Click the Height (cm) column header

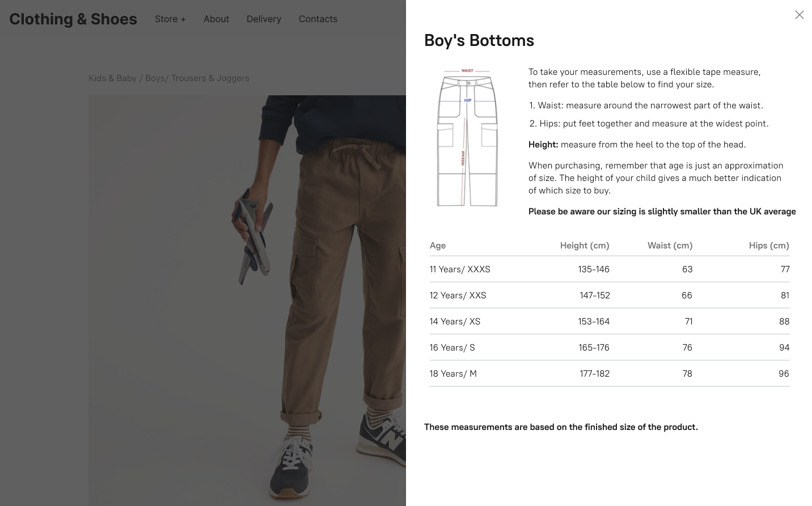pos(585,245)
